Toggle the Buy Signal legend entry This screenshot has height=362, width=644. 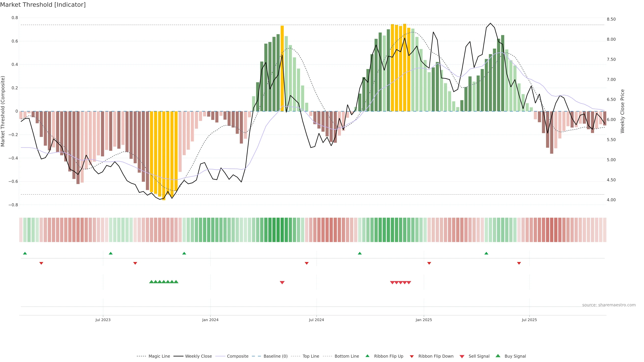[515, 356]
